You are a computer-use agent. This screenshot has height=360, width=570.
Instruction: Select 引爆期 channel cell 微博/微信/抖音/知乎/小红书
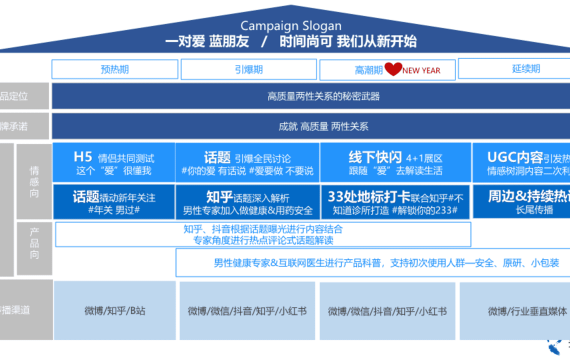coord(247,311)
